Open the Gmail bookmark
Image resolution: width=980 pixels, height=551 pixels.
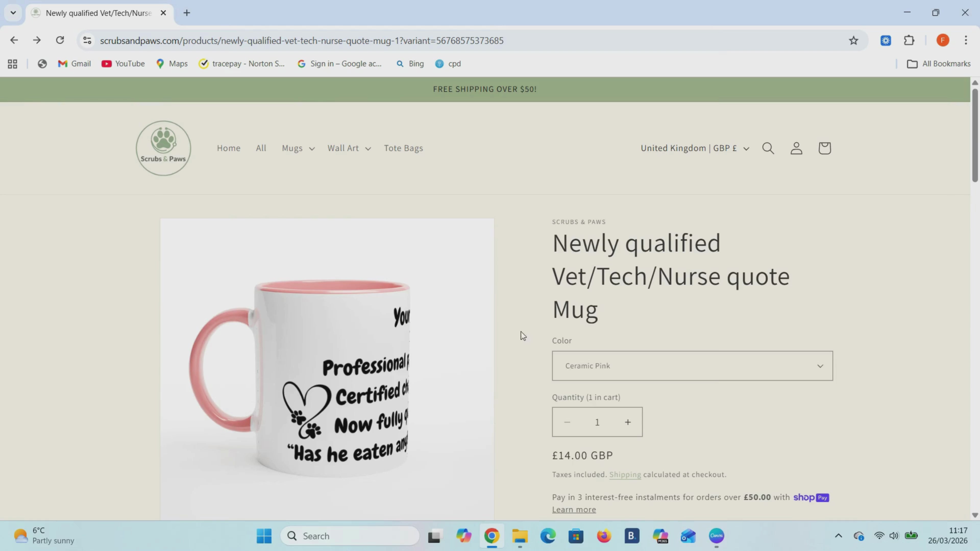click(x=74, y=64)
